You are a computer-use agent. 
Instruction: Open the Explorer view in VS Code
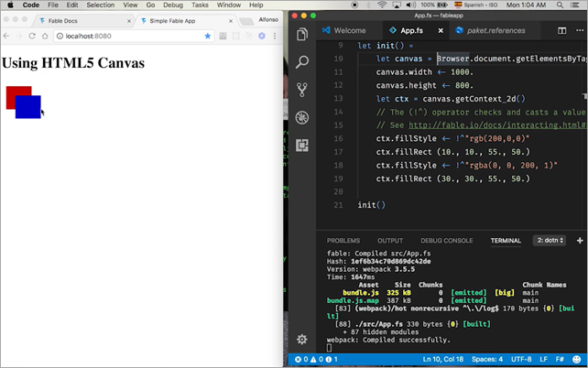[302, 34]
